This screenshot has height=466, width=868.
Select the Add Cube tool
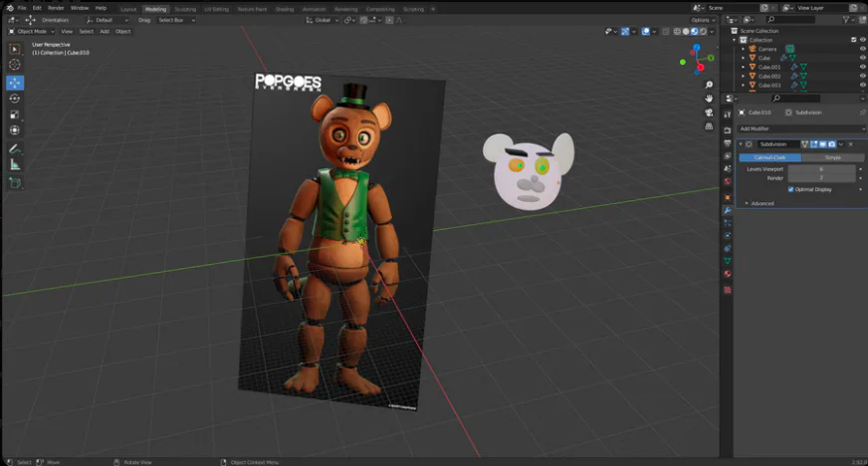15,183
